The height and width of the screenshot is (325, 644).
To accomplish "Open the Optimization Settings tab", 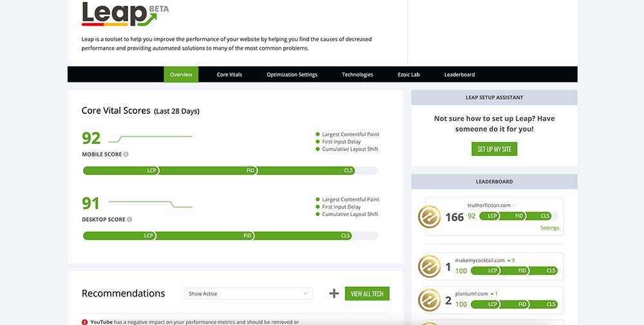I will tap(292, 75).
